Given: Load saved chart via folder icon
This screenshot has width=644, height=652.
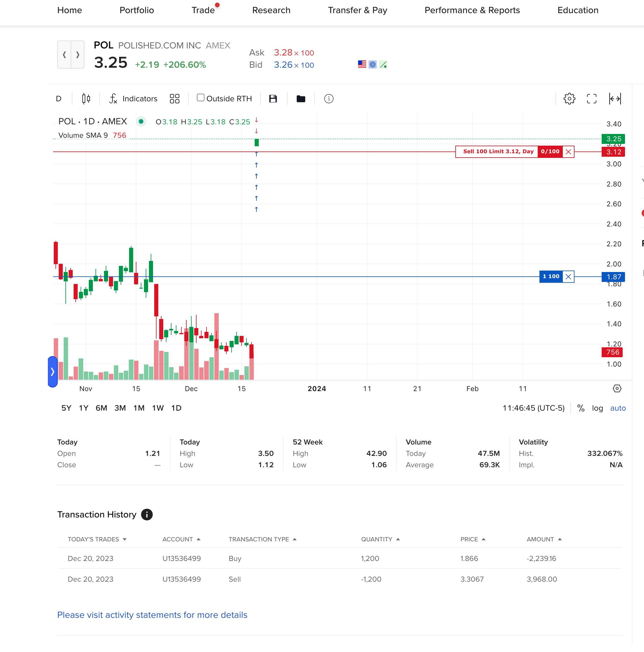Looking at the screenshot, I should (x=301, y=99).
